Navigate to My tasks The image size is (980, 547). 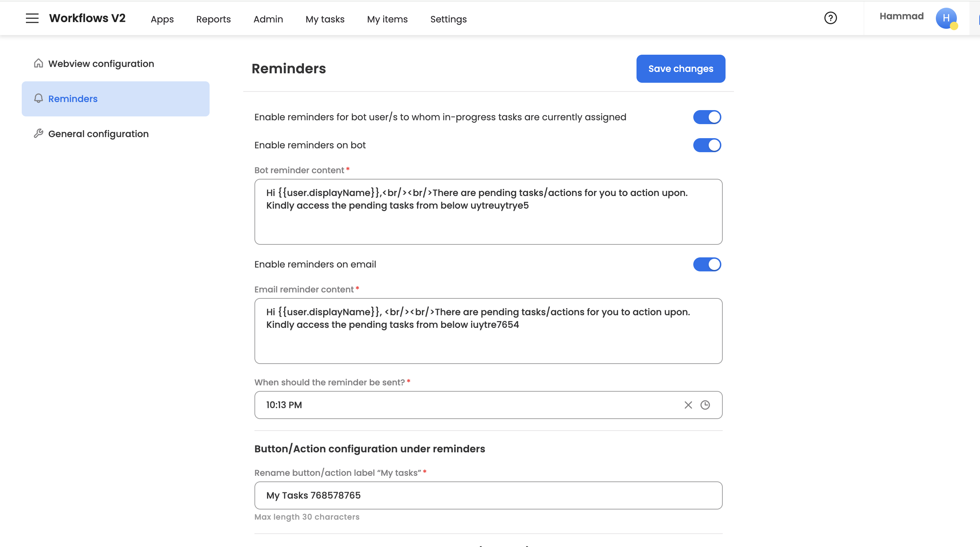325,19
